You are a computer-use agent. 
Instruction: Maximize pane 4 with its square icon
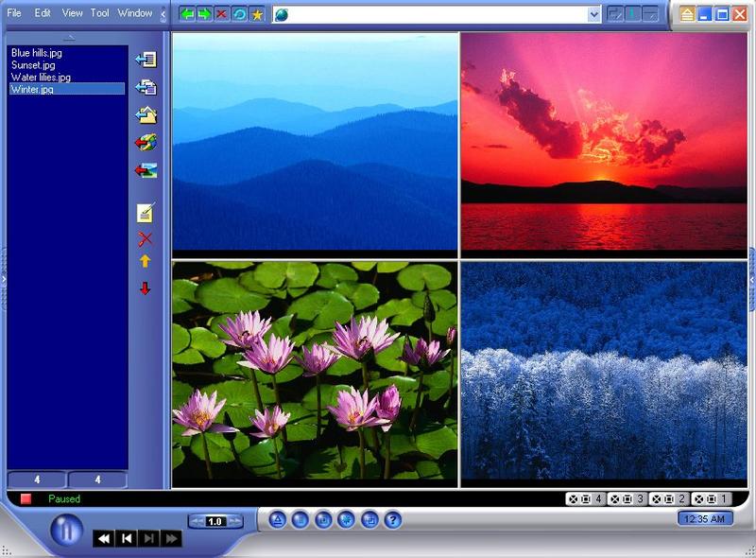[585, 499]
